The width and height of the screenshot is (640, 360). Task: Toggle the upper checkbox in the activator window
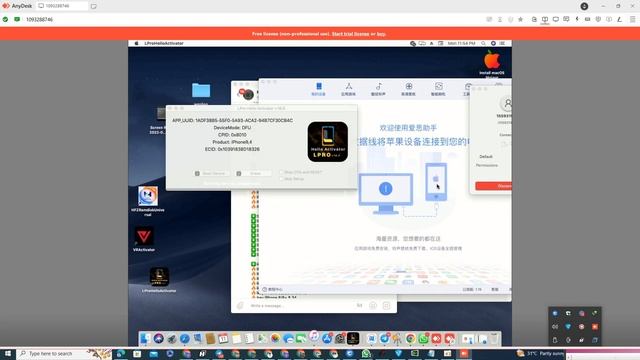tap(281, 172)
